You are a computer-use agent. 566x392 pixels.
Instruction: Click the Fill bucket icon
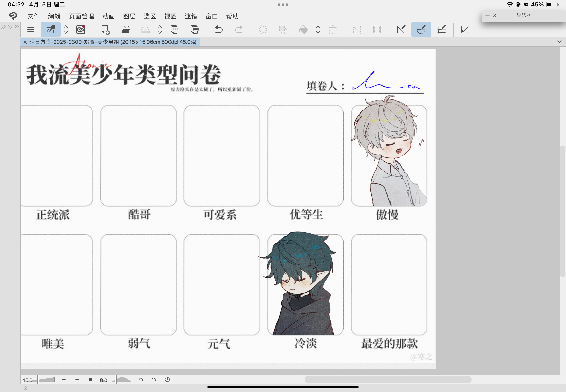click(303, 30)
